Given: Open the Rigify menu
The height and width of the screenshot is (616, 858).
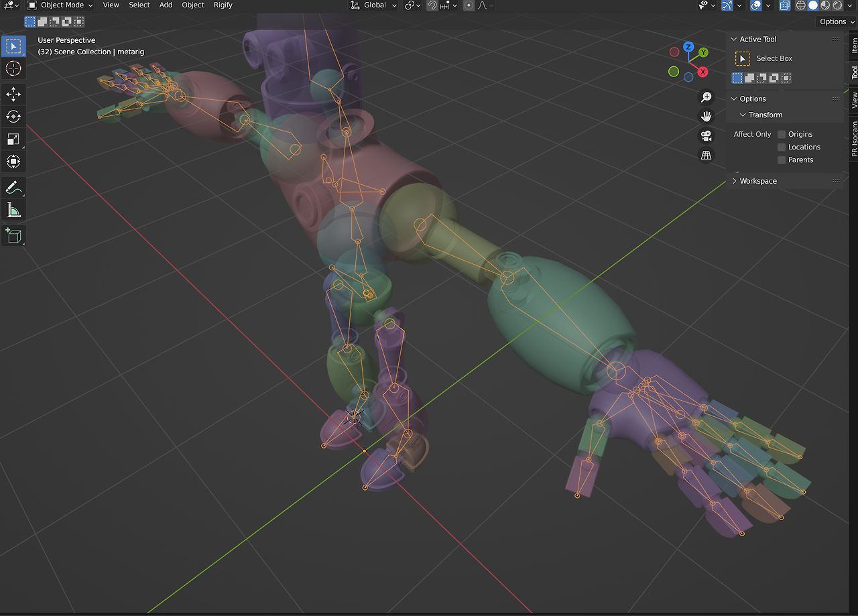Looking at the screenshot, I should (223, 5).
